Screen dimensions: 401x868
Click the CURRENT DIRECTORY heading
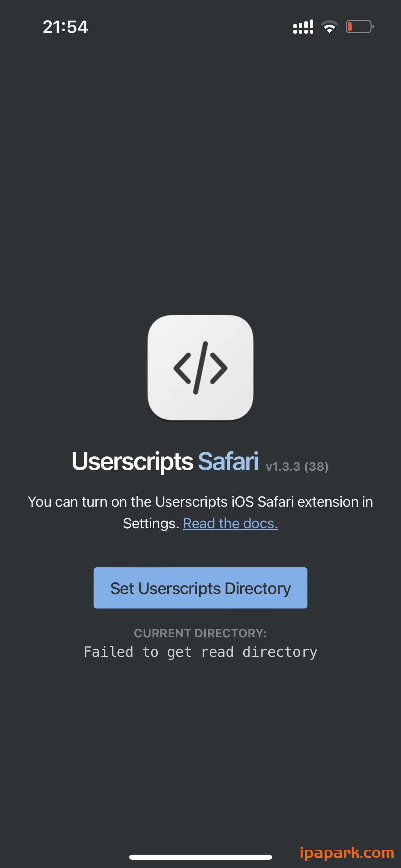coord(200,633)
